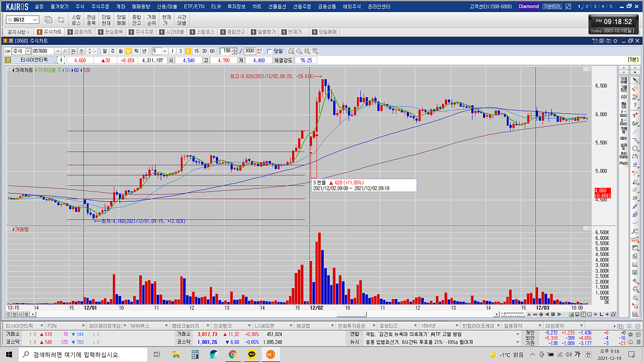
Task: Switch to the 업종차트 tab
Action: [x=80, y=32]
